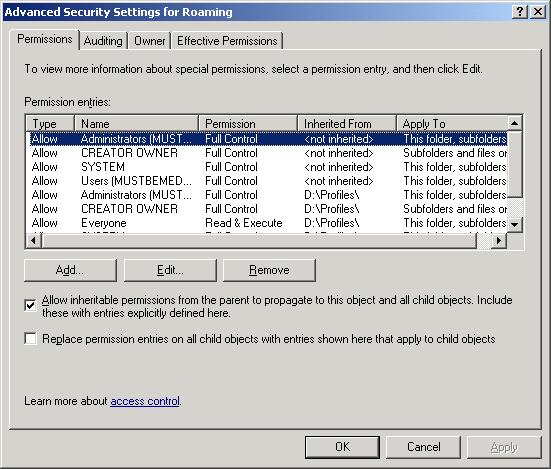Click the horizontal scroll left arrow
The height and width of the screenshot is (469, 551).
pyautogui.click(x=34, y=241)
